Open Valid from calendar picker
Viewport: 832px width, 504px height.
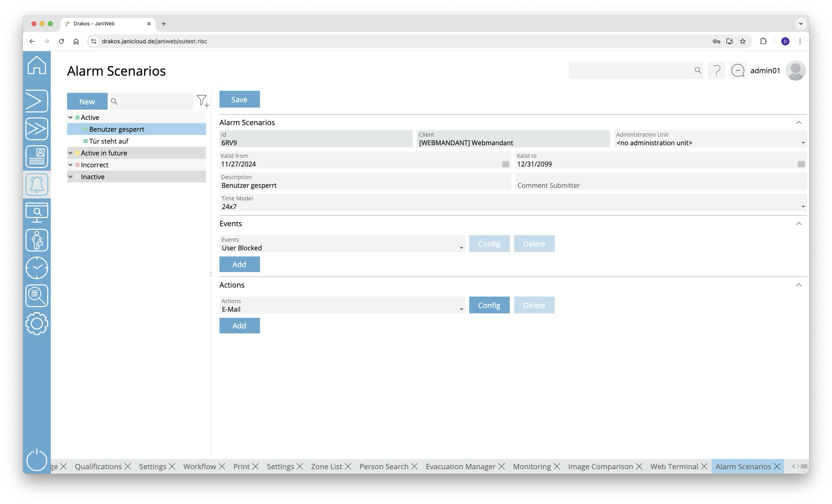[x=506, y=164]
